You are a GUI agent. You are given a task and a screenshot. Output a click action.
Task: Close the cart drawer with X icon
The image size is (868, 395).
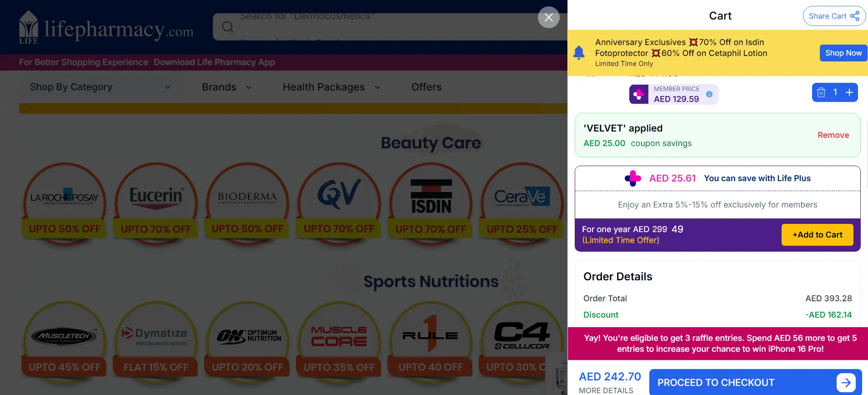tap(549, 17)
